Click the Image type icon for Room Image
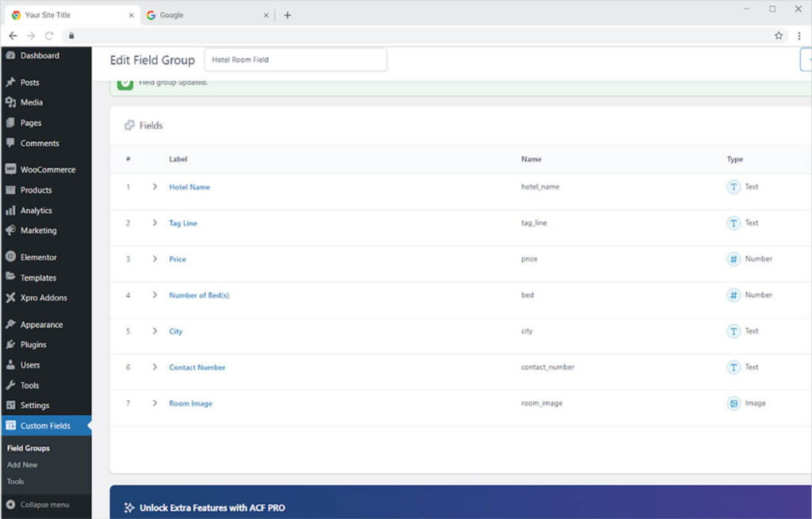The height and width of the screenshot is (519, 812). [733, 403]
